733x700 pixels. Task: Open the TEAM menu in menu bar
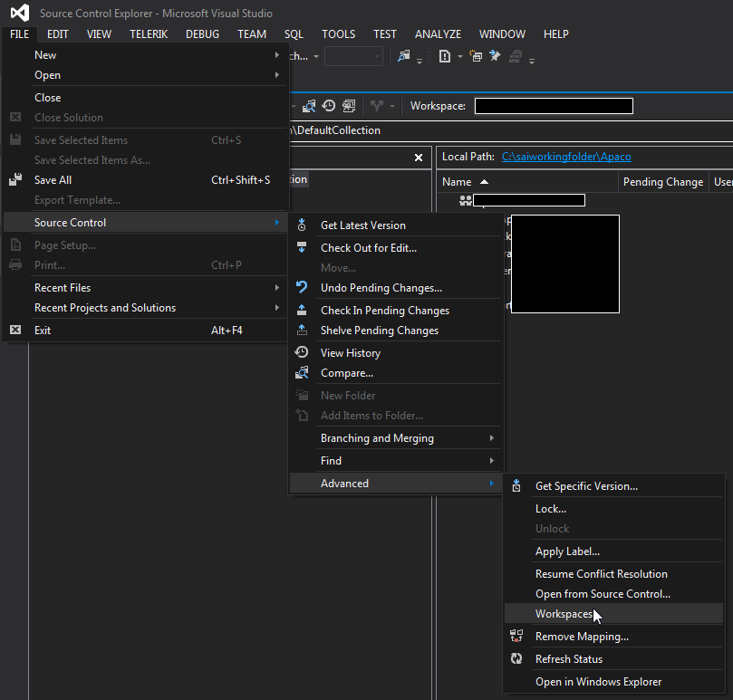click(252, 34)
